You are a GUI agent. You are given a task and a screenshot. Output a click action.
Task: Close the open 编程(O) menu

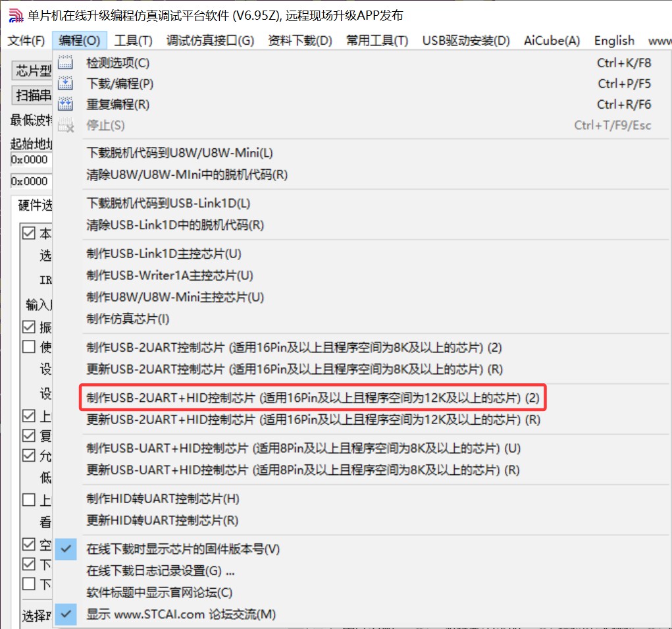click(x=79, y=41)
